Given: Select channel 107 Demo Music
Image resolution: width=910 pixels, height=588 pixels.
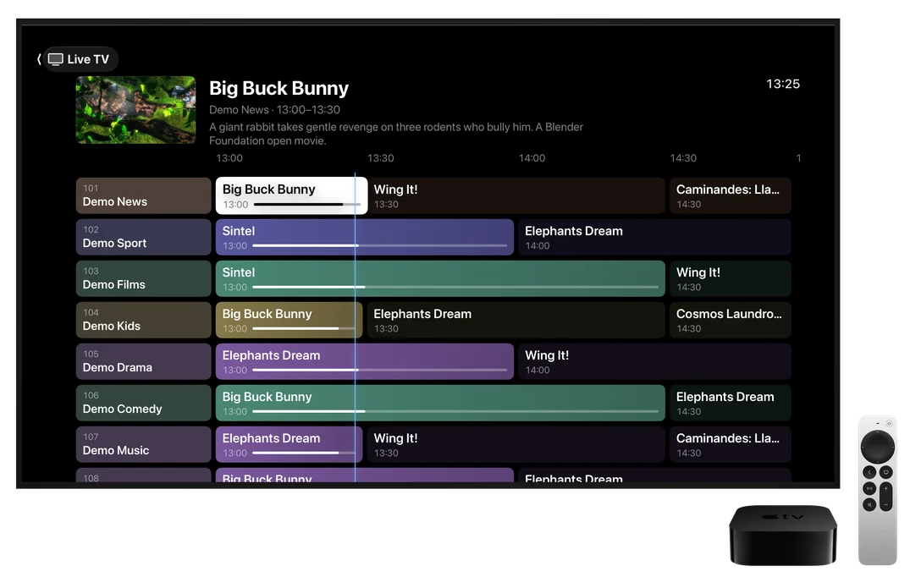Looking at the screenshot, I should coord(143,444).
